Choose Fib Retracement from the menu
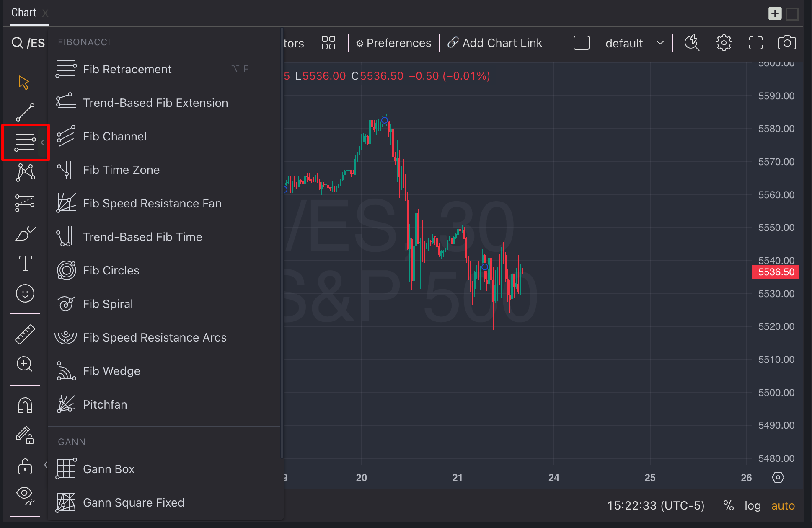The height and width of the screenshot is (528, 812). click(127, 69)
